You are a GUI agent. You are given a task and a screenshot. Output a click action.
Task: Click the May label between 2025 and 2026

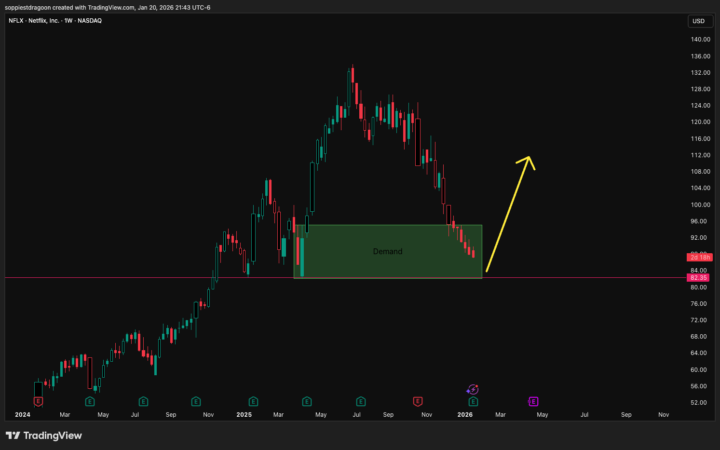[x=321, y=415]
